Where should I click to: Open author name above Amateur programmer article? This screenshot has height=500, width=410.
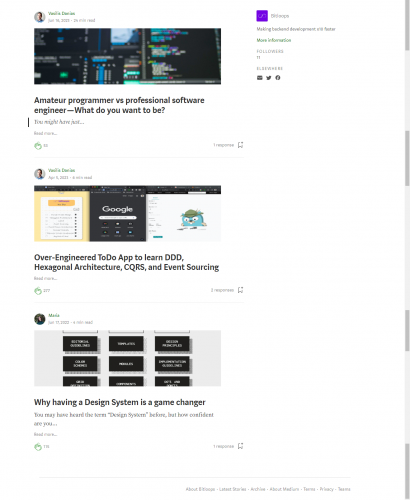tap(62, 13)
